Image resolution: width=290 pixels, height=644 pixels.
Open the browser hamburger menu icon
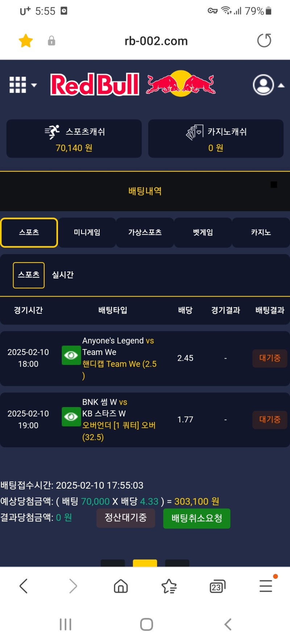tap(266, 586)
